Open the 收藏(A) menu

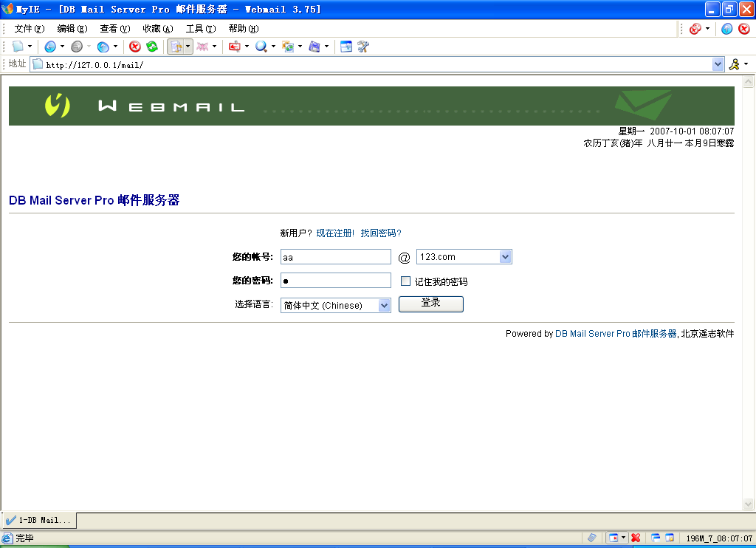[158, 29]
